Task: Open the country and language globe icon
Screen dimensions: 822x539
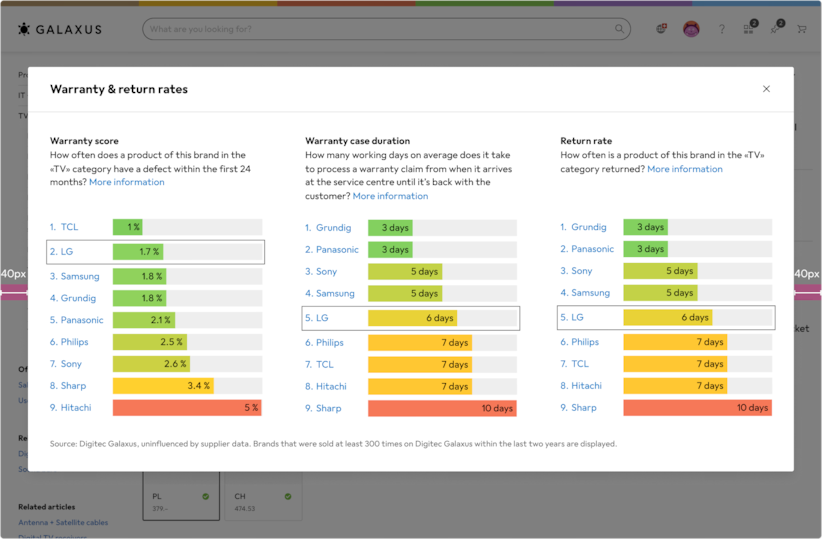Action: click(661, 29)
